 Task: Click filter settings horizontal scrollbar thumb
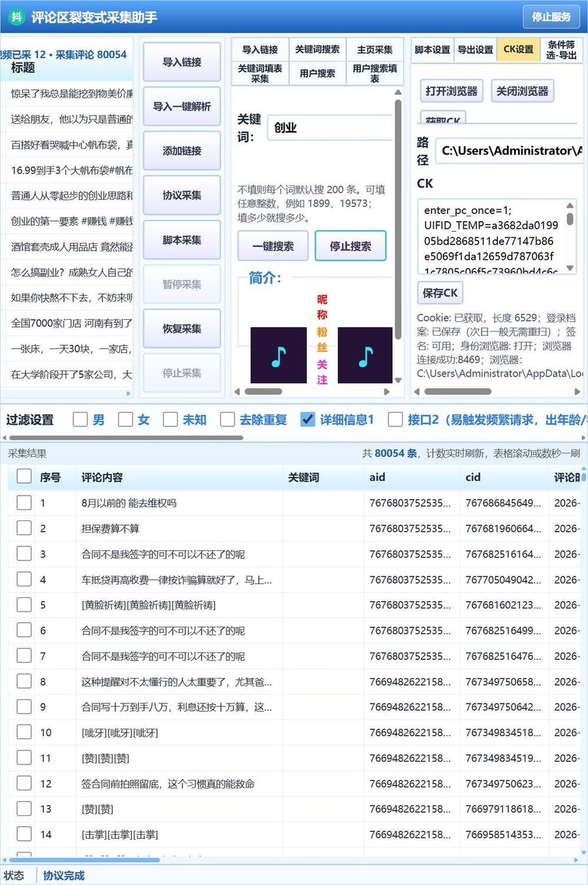tap(126, 438)
